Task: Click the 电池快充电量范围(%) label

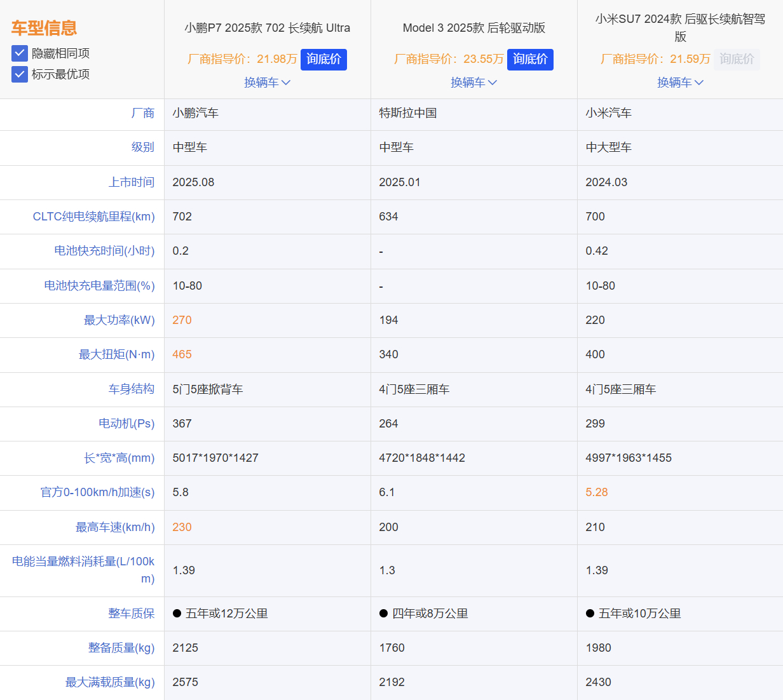Action: click(x=99, y=286)
